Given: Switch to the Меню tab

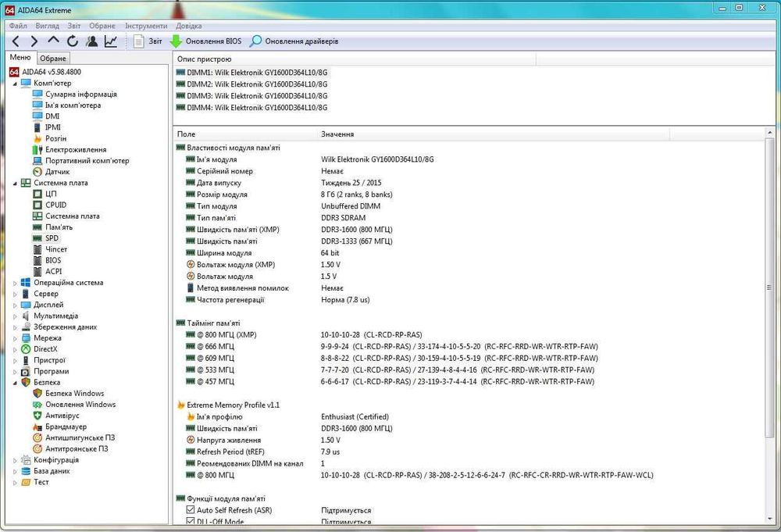Looking at the screenshot, I should tap(20, 57).
